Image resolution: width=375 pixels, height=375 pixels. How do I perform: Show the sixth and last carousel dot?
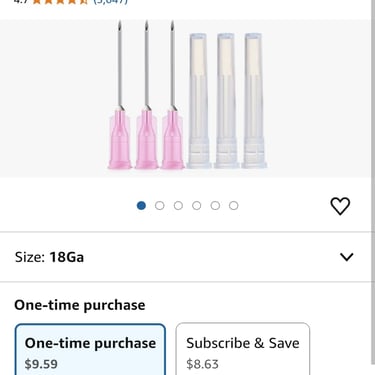[234, 206]
